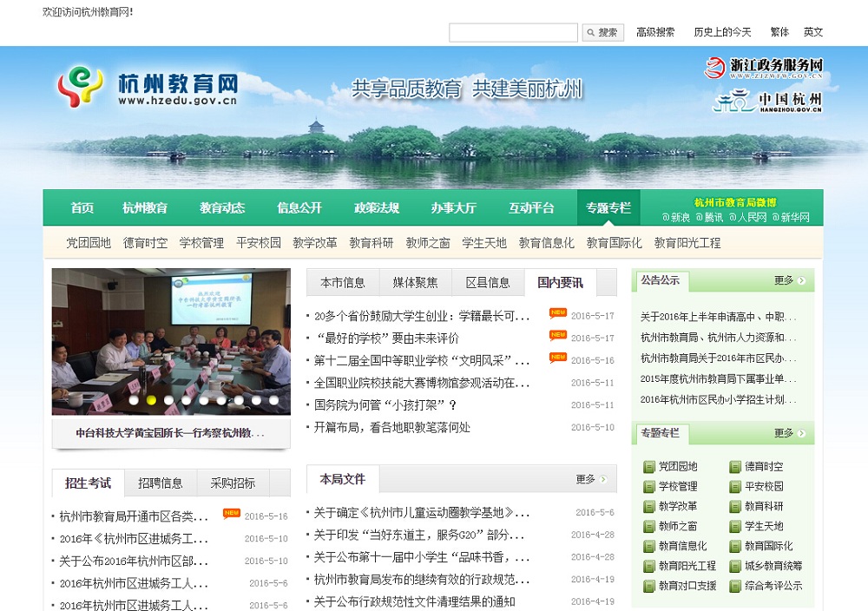Click the search text input field
This screenshot has width=868, height=611.
pos(513,33)
